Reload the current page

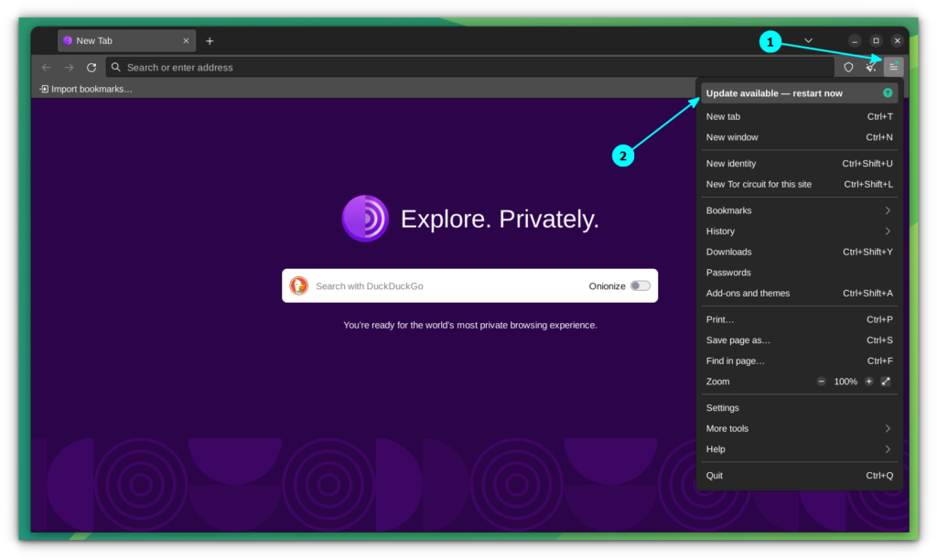point(92,68)
